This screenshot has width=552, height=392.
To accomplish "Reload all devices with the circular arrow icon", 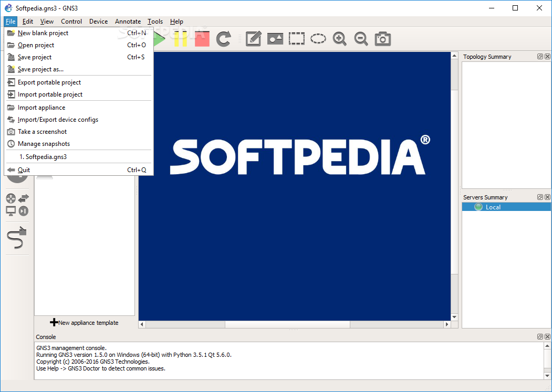I will click(x=224, y=39).
